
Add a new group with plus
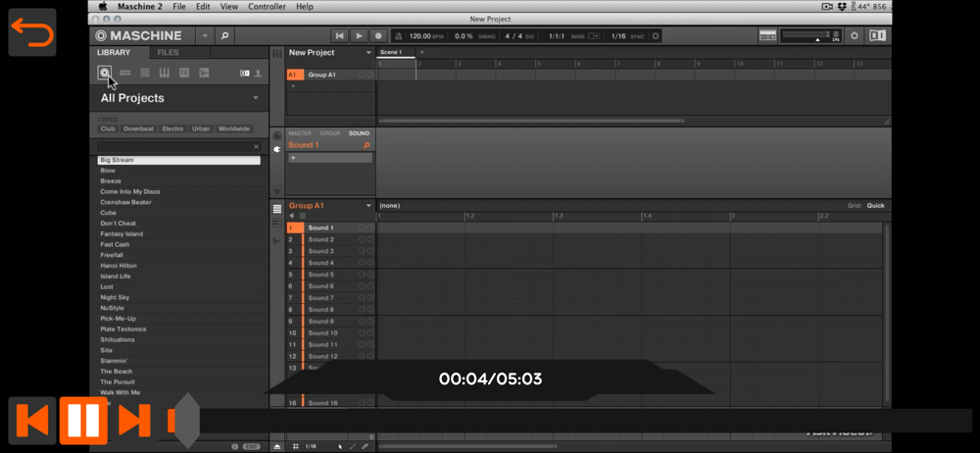(293, 86)
